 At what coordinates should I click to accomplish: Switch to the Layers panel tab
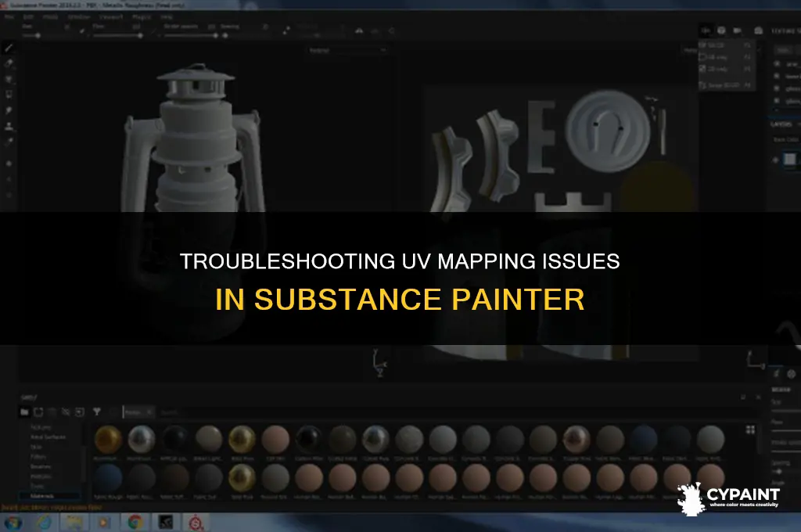tap(781, 124)
